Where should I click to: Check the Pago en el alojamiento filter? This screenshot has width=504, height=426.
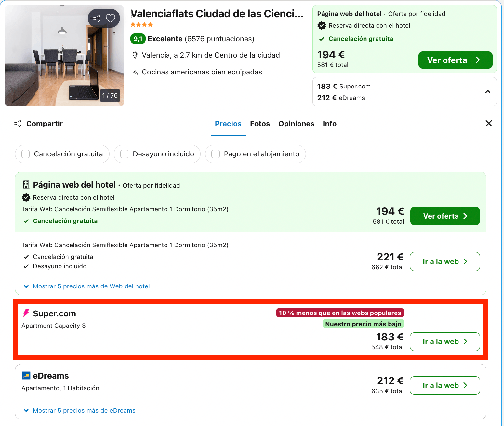click(216, 154)
